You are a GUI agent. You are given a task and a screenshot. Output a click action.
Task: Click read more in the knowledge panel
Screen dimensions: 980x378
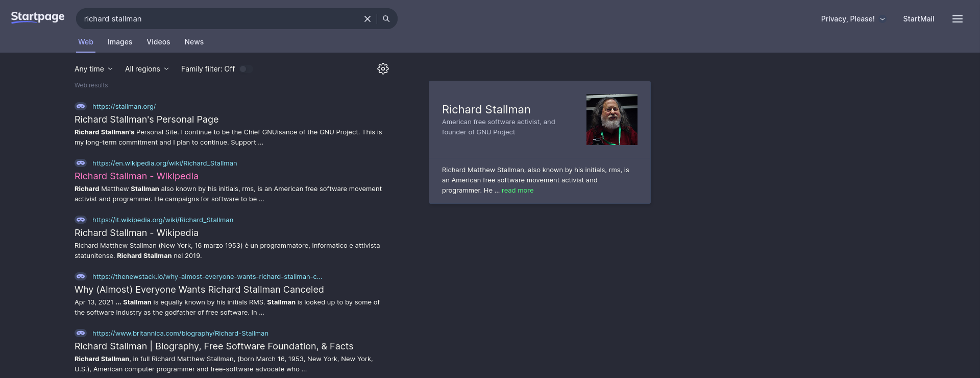pyautogui.click(x=518, y=191)
